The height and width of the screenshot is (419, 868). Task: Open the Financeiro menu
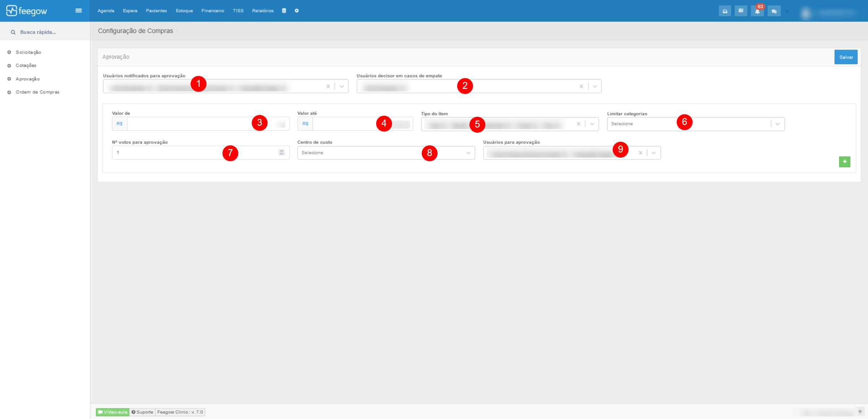(x=213, y=10)
